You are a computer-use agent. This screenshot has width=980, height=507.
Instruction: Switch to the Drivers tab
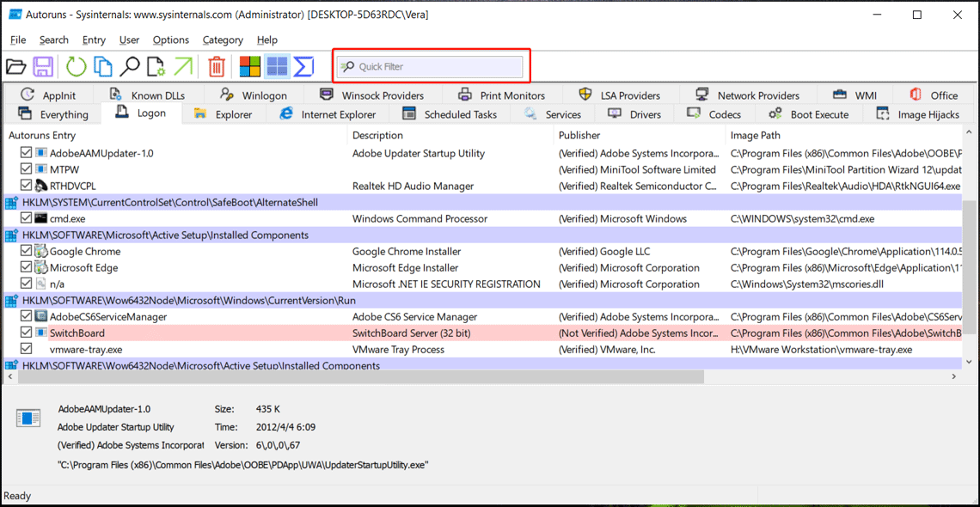(x=635, y=114)
